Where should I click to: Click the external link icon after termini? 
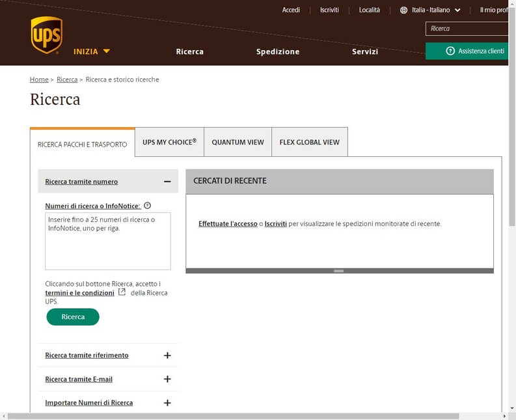click(x=122, y=292)
